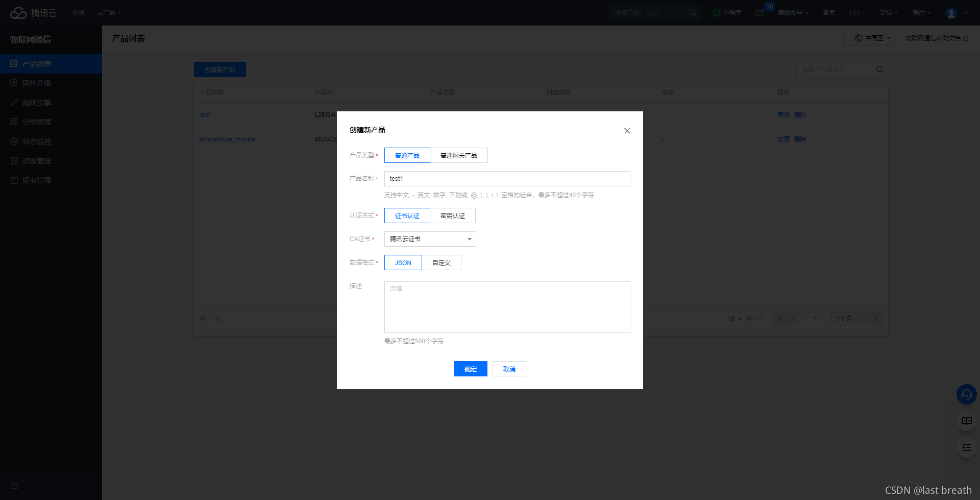Click the page number input showing 1
The height and width of the screenshot is (500, 980).
tap(816, 319)
